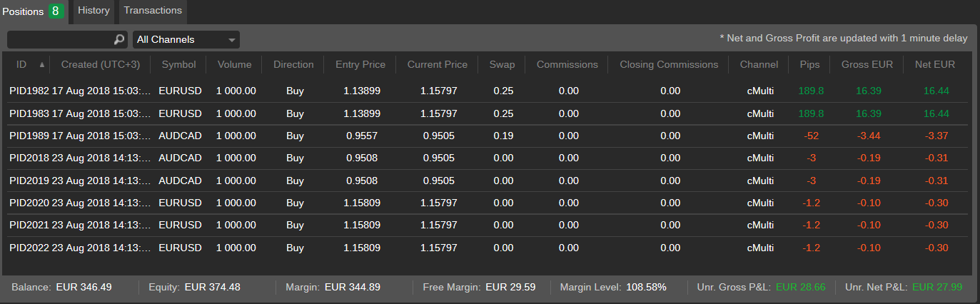Click the ID column sort arrow
This screenshot has height=304, width=980.
pos(42,65)
